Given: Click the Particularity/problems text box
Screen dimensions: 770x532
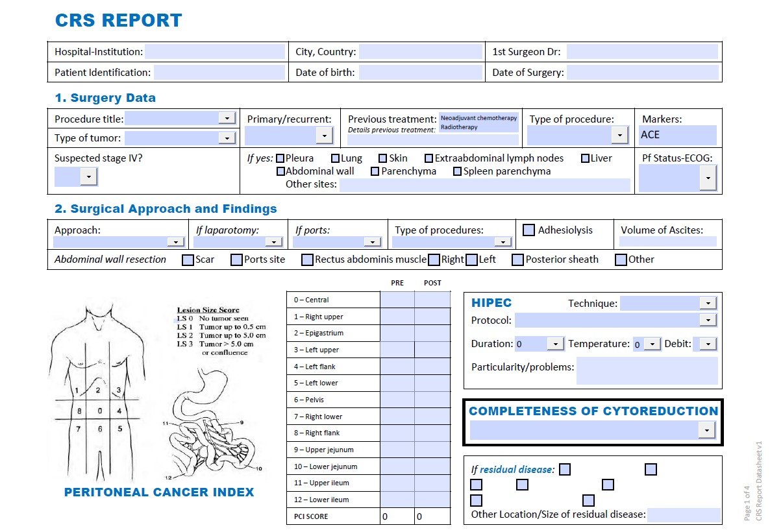Looking at the screenshot, I should (649, 371).
